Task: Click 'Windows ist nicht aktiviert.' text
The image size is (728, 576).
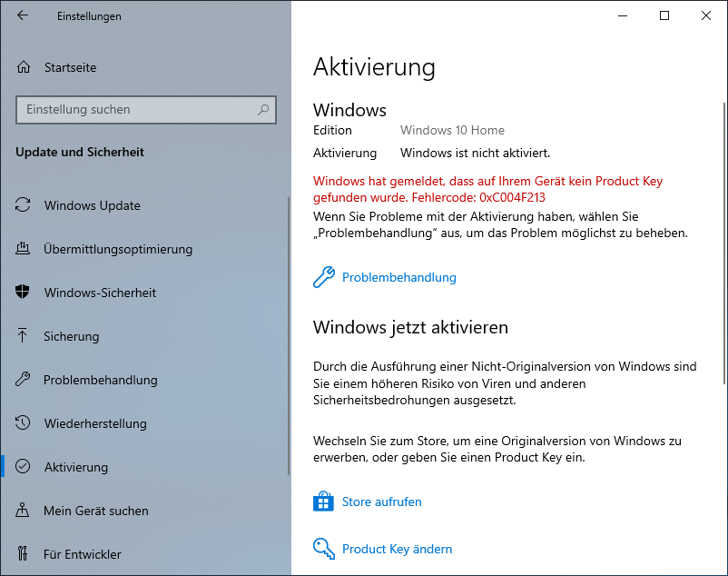Action: tap(475, 153)
